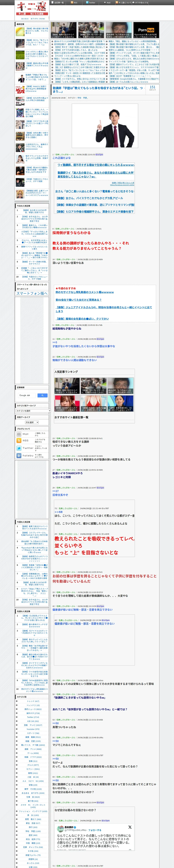Open the 中国 韓国 (219) category
This screenshot has height=868, width=174.
(33, 843)
